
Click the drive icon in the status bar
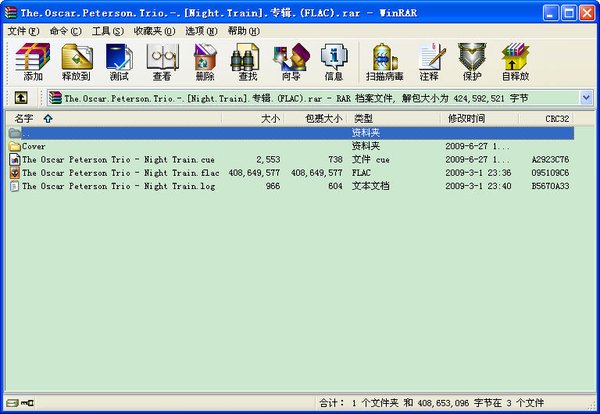[12, 403]
